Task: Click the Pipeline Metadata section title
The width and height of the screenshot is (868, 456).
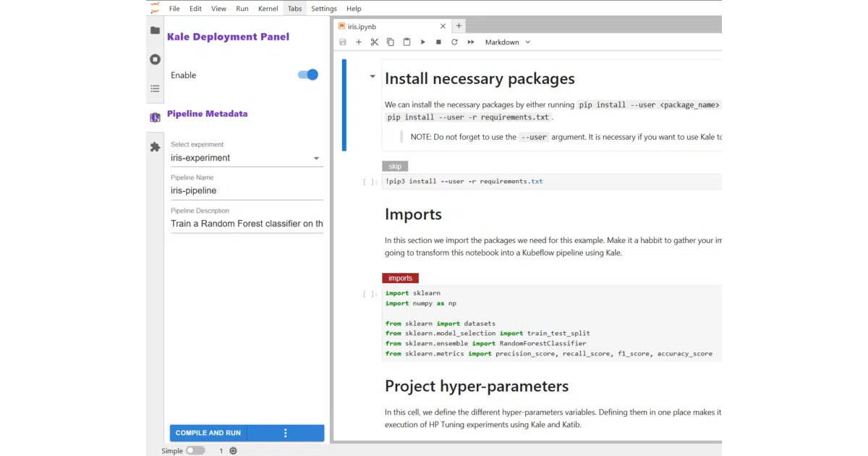Action: [x=207, y=114]
